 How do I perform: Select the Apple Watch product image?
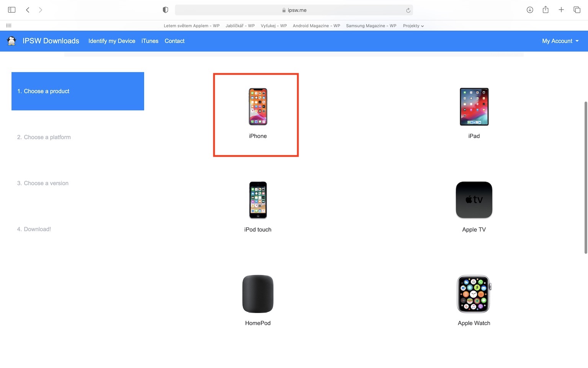[474, 294]
